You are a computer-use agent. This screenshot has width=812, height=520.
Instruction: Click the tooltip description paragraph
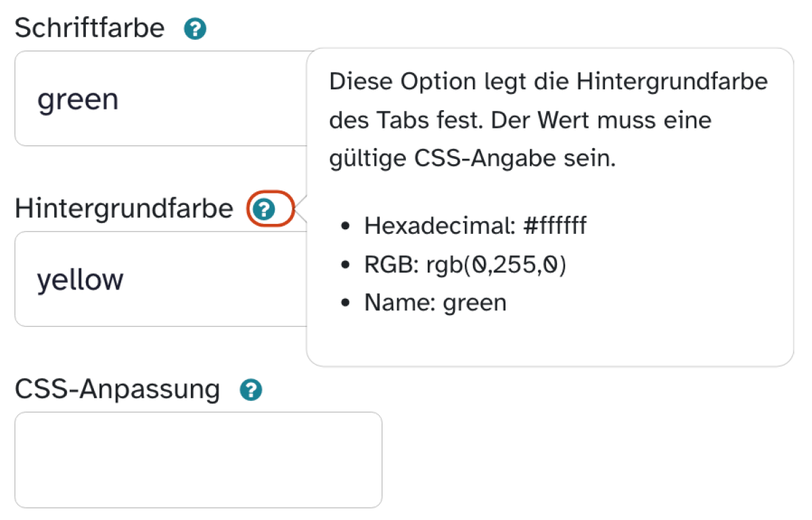[x=549, y=121]
